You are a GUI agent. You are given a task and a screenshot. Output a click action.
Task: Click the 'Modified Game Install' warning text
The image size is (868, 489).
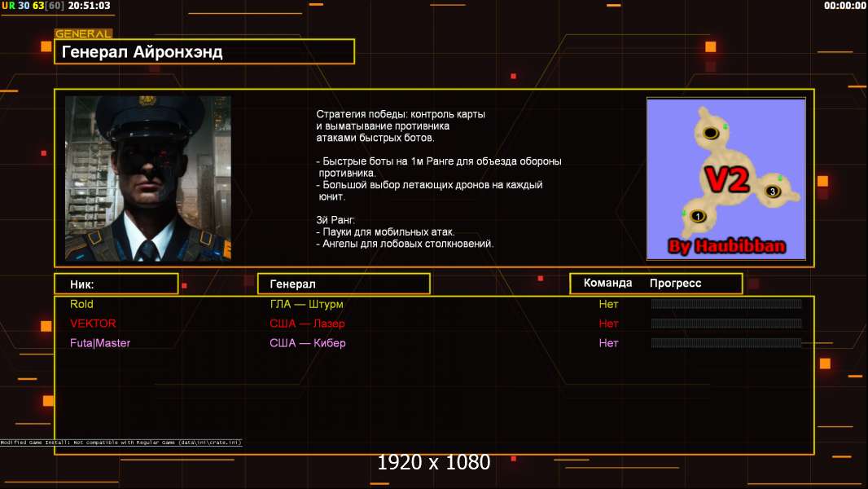click(121, 443)
